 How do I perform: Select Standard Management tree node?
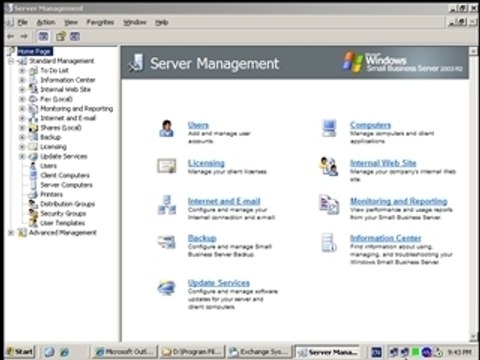point(62,61)
